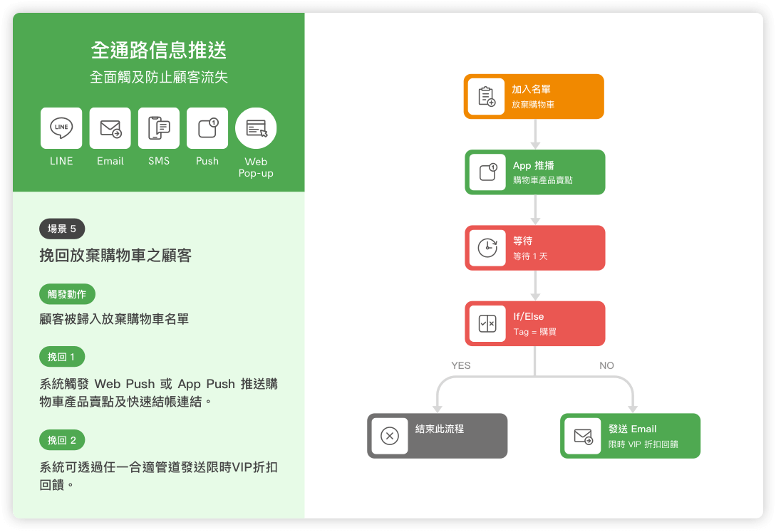776x532 pixels.
Task: Select the Email channel icon
Action: (110, 128)
